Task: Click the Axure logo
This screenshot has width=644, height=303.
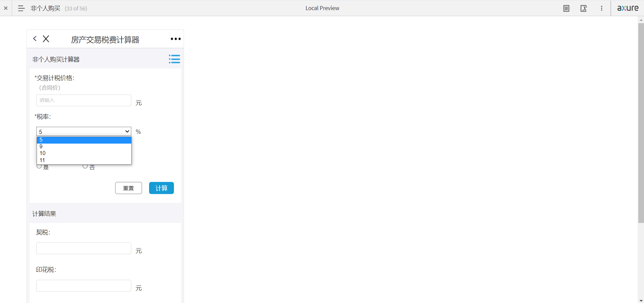Action: (x=628, y=8)
